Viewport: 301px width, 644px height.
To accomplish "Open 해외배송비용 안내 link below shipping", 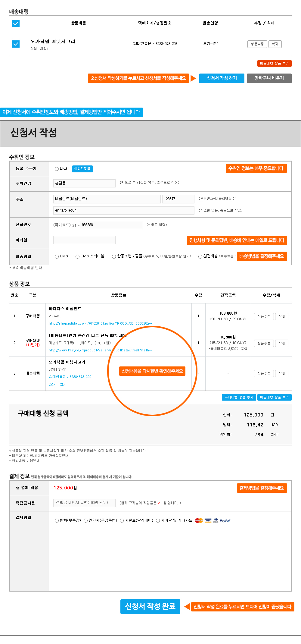I will (x=27, y=268).
